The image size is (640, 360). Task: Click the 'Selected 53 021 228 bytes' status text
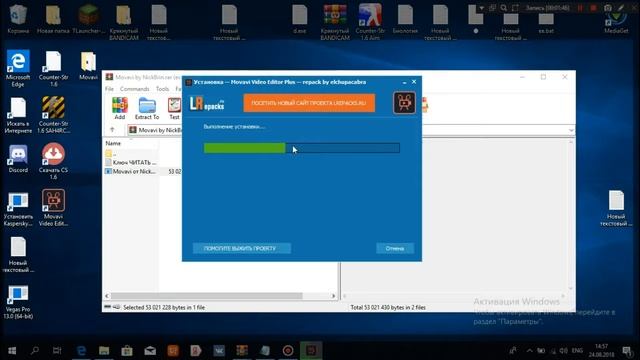[164, 307]
